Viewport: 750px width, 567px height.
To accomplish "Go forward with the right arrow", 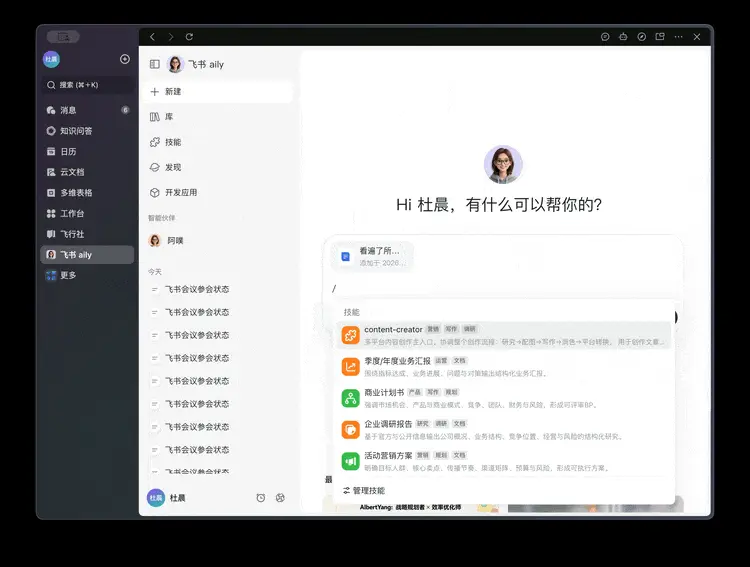I will (x=171, y=37).
